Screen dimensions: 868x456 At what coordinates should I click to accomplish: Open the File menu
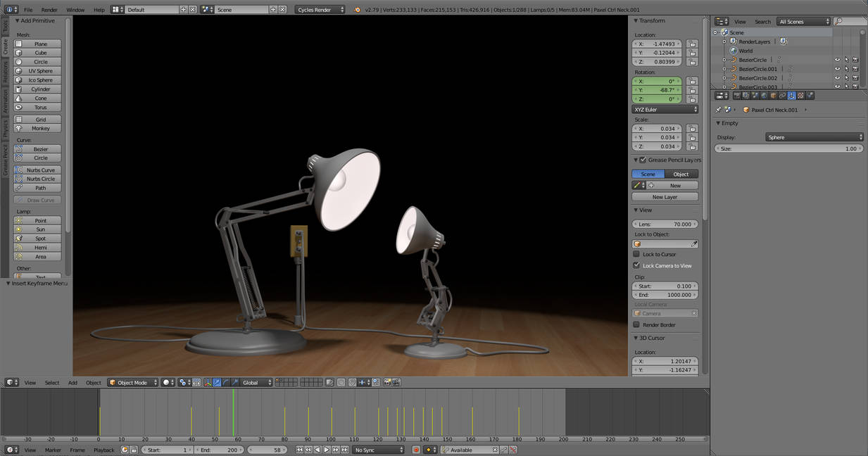28,10
